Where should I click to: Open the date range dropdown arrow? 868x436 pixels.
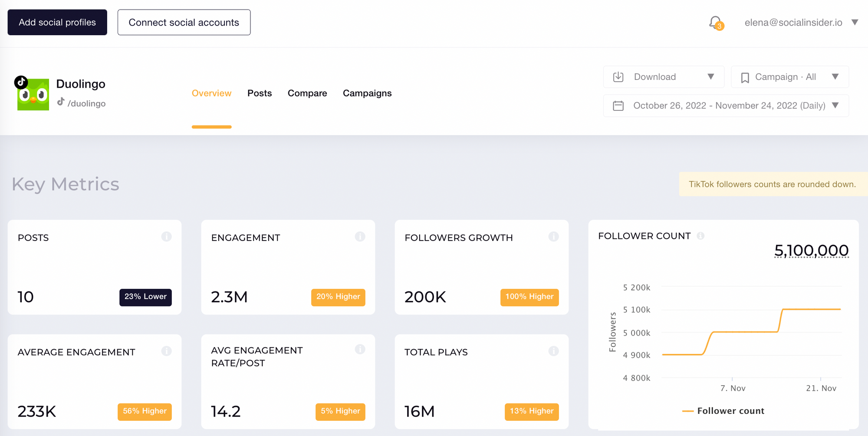pos(835,106)
